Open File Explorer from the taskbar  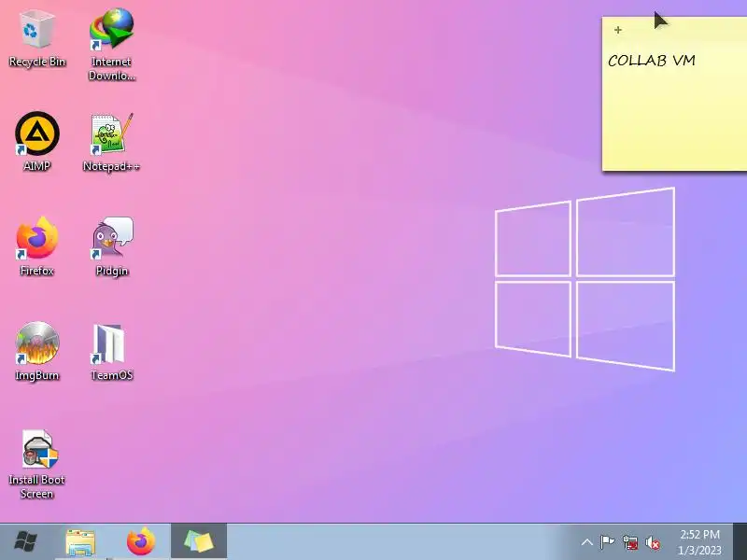80,542
